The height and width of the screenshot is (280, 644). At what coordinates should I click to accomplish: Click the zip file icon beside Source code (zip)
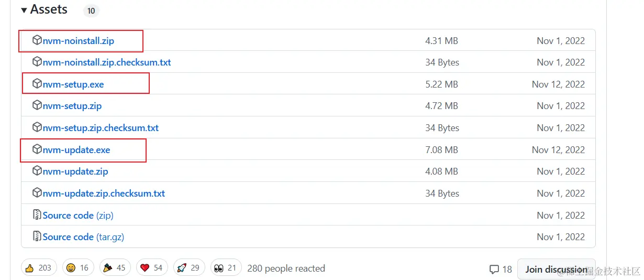37,215
